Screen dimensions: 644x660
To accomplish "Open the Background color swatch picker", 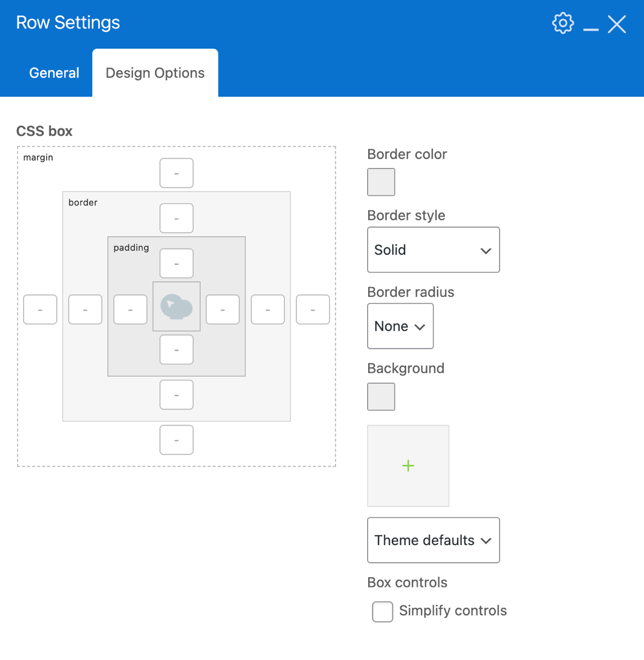I will click(381, 397).
